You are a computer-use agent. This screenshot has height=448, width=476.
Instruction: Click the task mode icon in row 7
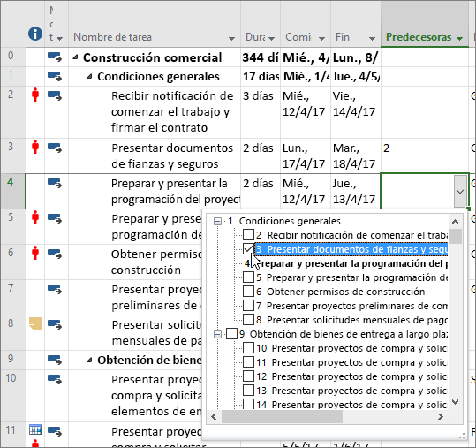click(55, 289)
